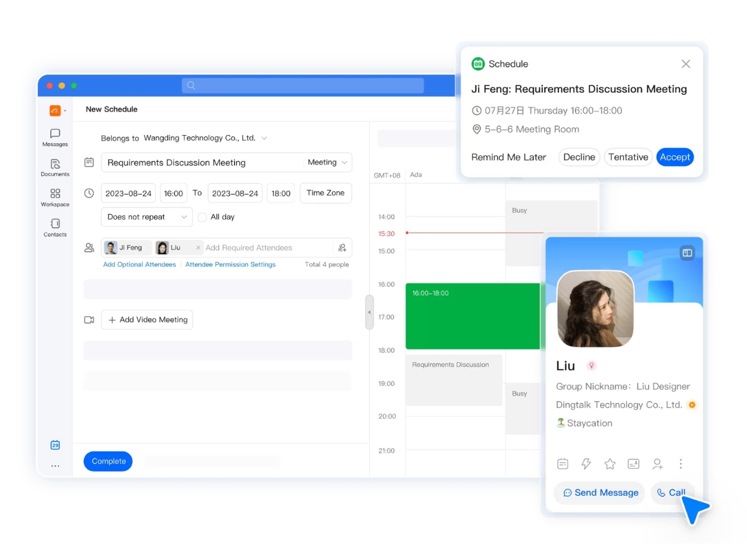The image size is (747, 560).
Task: Collapse the schedule panel divider handle
Action: [x=369, y=312]
